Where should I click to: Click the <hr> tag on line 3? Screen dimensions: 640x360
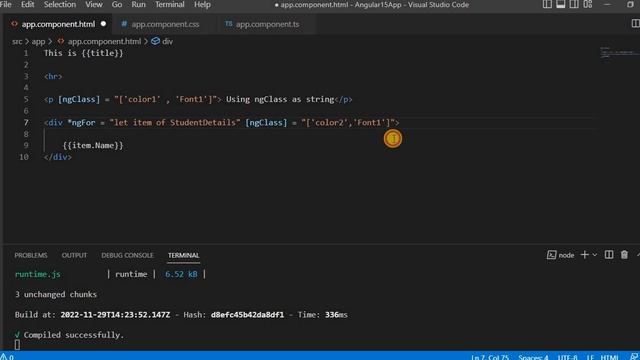53,76
